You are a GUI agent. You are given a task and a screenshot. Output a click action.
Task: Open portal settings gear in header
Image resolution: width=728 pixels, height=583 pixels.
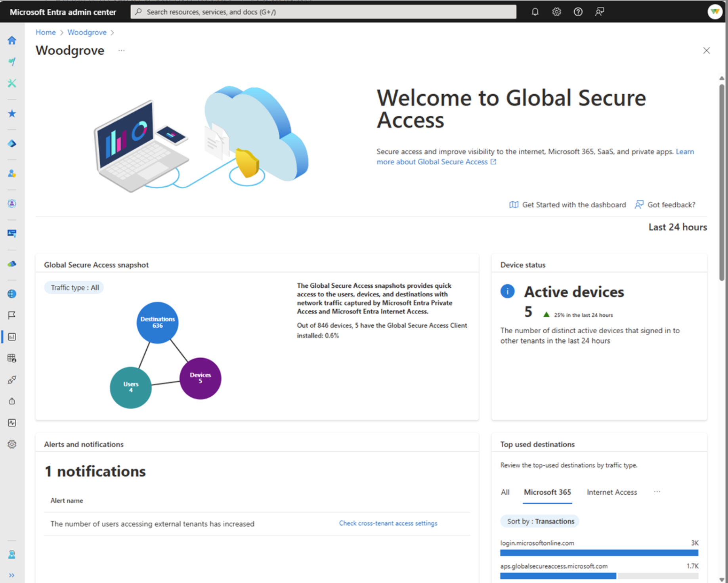click(x=556, y=12)
